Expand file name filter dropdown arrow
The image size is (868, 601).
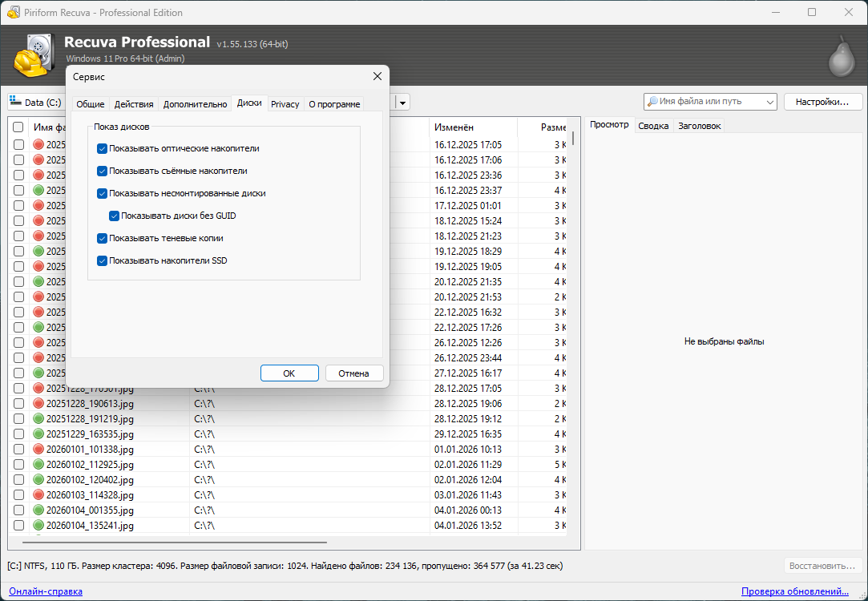tap(769, 102)
